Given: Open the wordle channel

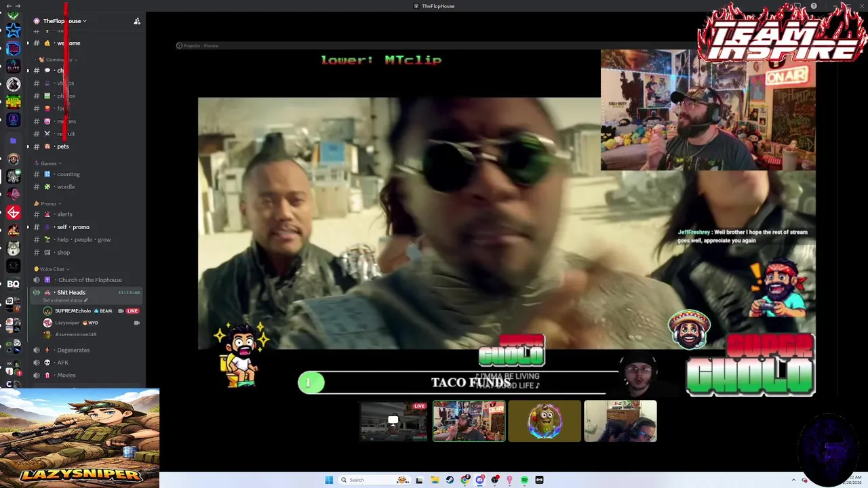Looking at the screenshot, I should click(x=85, y=187).
